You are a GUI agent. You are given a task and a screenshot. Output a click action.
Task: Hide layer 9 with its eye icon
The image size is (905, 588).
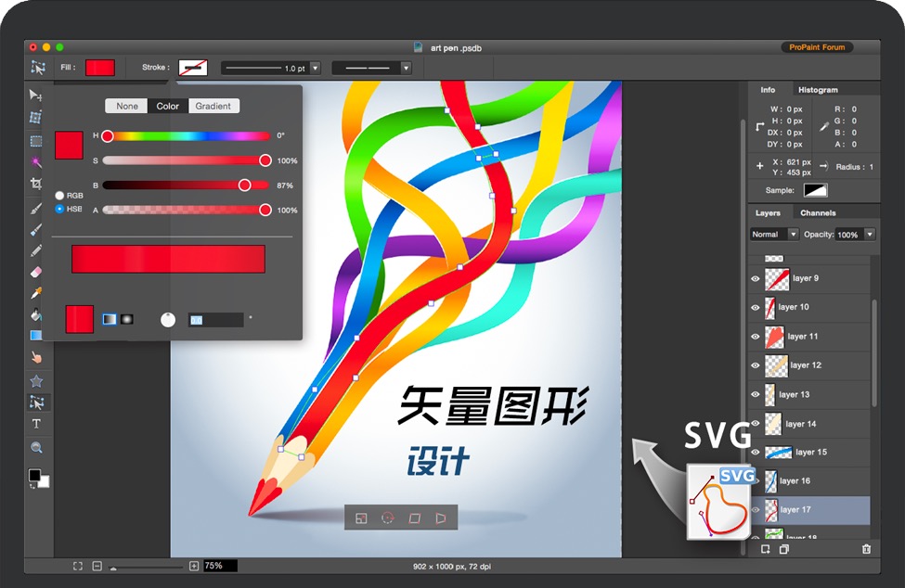tap(755, 278)
